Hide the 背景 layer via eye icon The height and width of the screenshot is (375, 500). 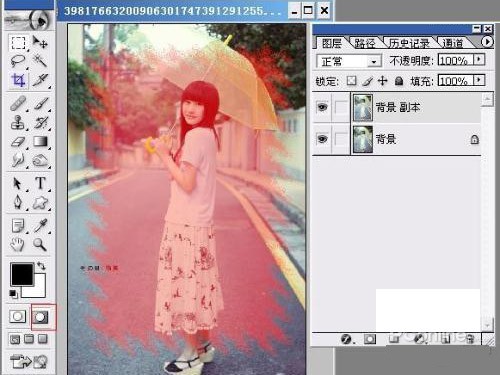coord(322,139)
